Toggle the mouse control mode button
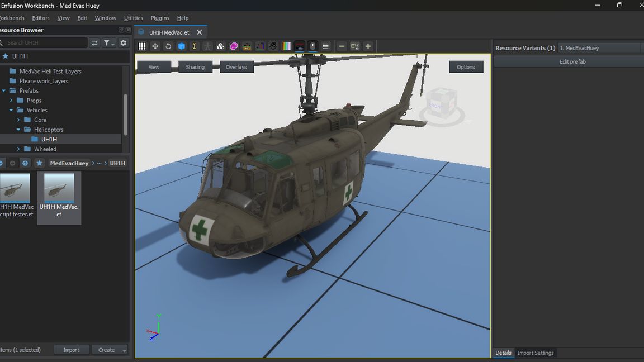The height and width of the screenshot is (362, 644). (x=313, y=46)
